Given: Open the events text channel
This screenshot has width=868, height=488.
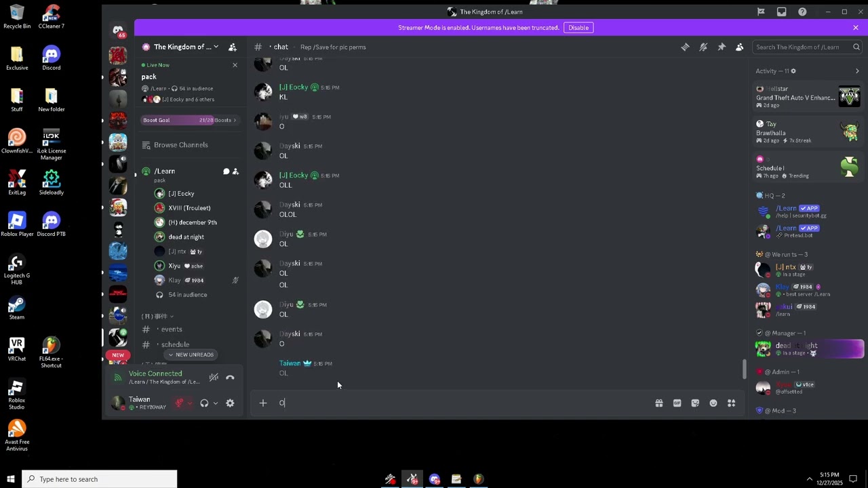Looking at the screenshot, I should (x=171, y=329).
